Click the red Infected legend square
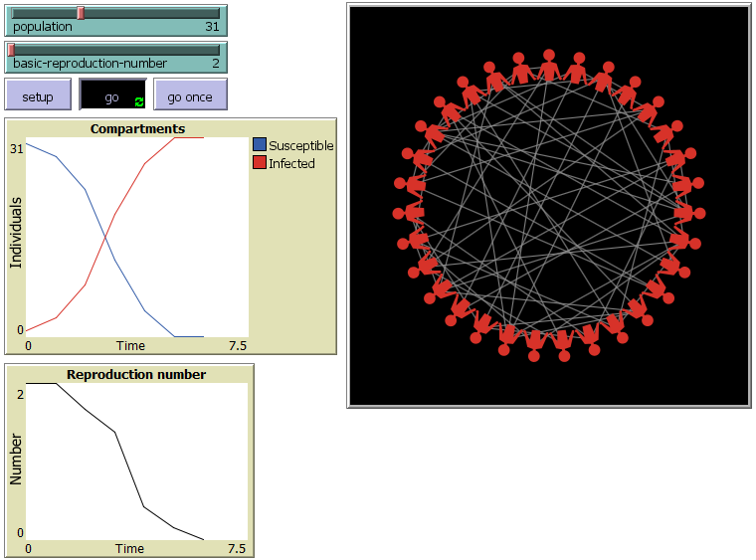The height and width of the screenshot is (560, 756). tap(260, 163)
